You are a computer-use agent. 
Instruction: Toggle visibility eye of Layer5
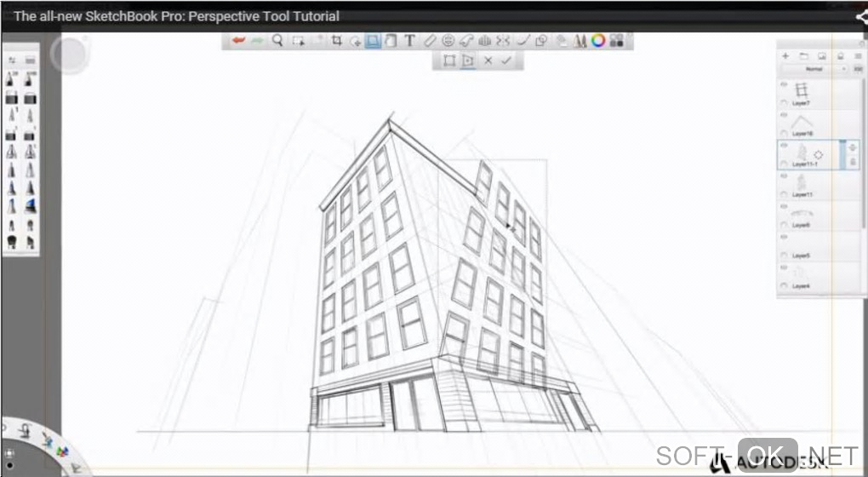pyautogui.click(x=784, y=237)
